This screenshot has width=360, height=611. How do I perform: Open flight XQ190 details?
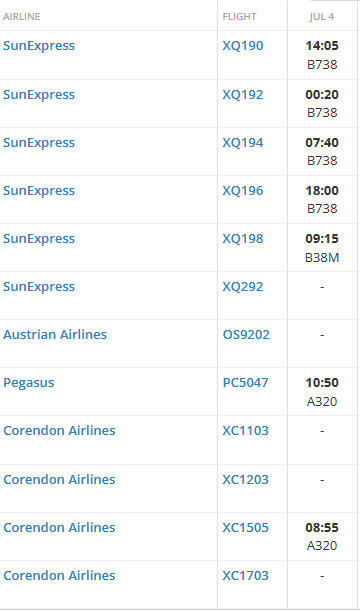point(243,46)
